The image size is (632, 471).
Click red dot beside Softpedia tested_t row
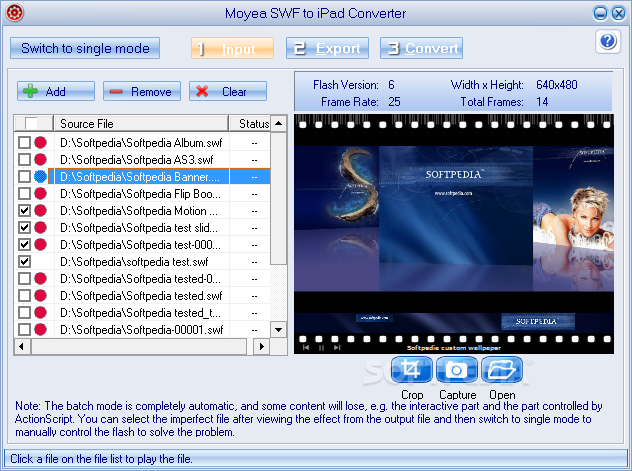click(40, 312)
